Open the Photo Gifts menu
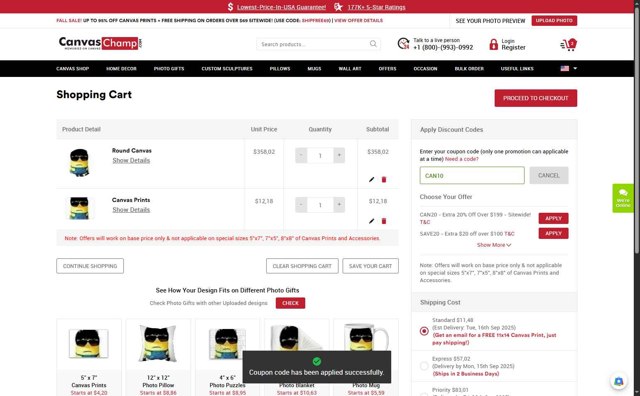640x396 pixels. pyautogui.click(x=169, y=69)
